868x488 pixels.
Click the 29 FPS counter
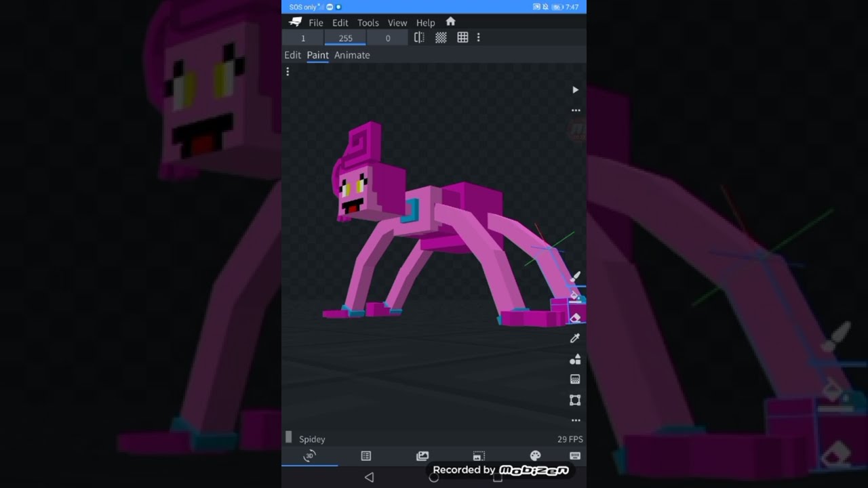click(x=570, y=439)
